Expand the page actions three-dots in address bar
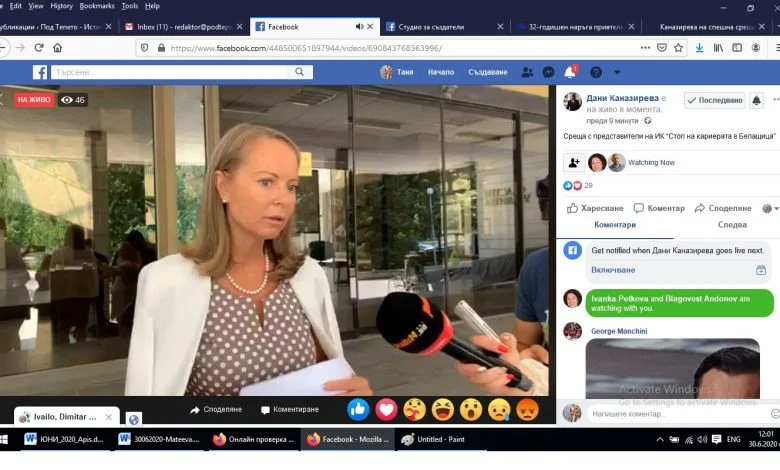Image resolution: width=780 pixels, height=470 pixels. pos(645,48)
